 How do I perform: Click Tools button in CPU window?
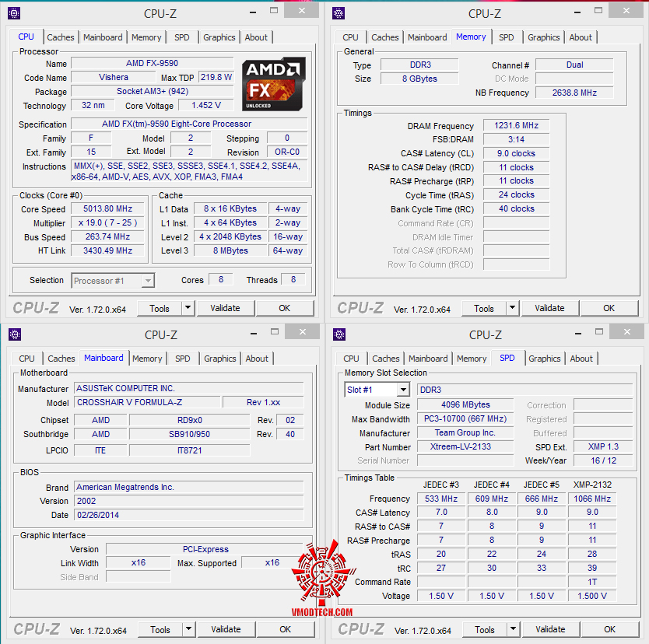tap(160, 308)
